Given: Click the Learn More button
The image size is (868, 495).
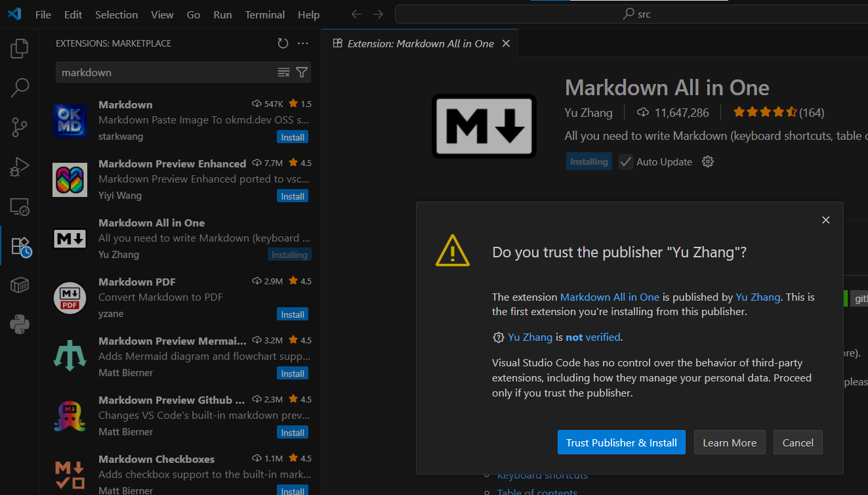Looking at the screenshot, I should (730, 442).
